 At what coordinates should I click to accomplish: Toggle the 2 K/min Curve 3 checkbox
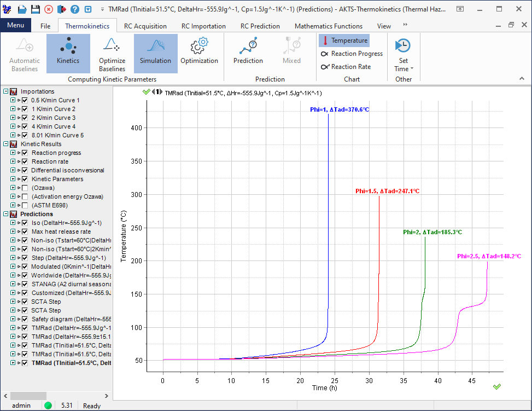(x=25, y=118)
